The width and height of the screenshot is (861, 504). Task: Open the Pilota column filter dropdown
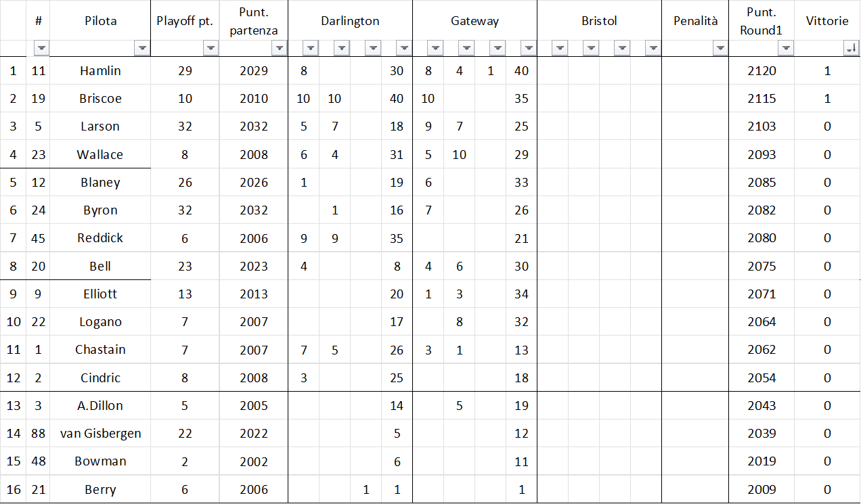click(x=142, y=49)
